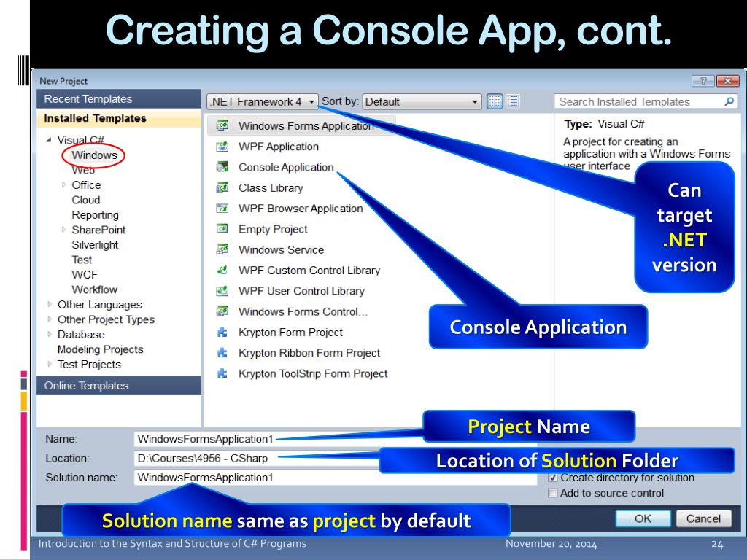Screen dimensions: 747x560
Task: Choose the Krypton Form Project icon
Action: pos(222,332)
